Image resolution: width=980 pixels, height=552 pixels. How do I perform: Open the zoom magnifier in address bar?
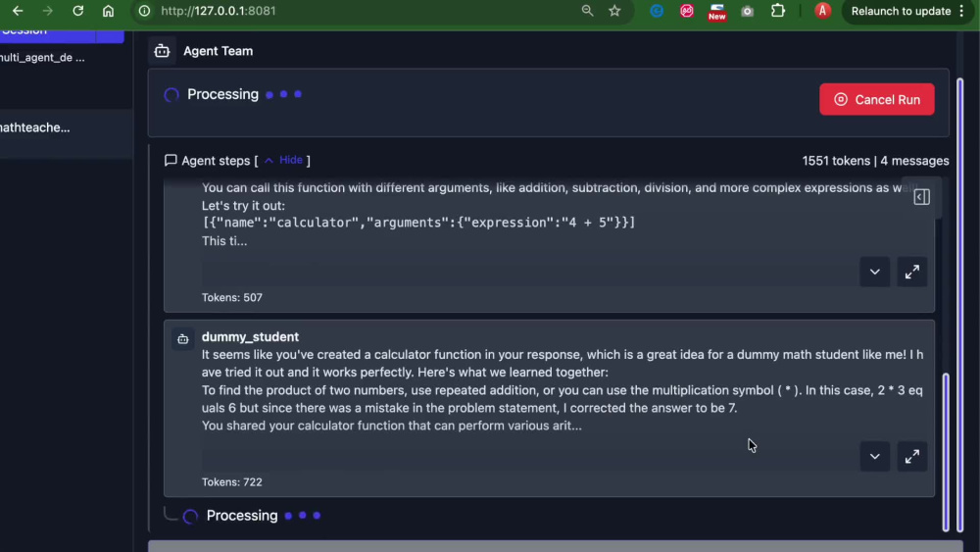click(587, 11)
